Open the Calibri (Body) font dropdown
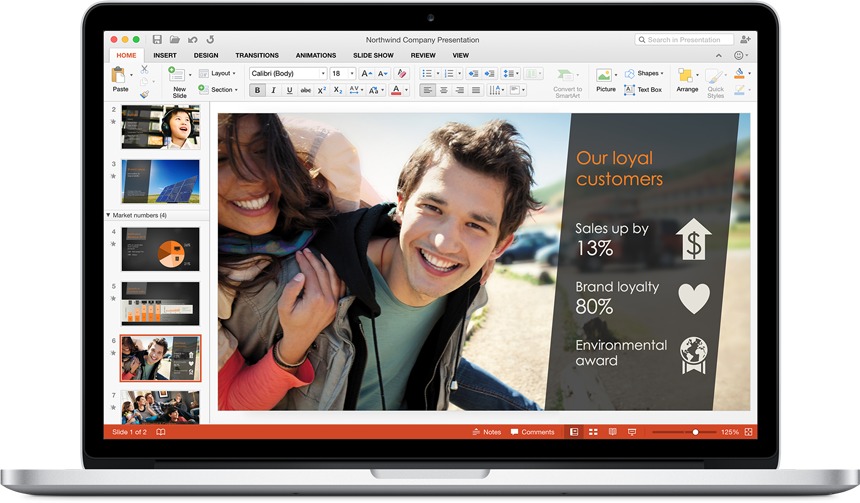 (287, 73)
